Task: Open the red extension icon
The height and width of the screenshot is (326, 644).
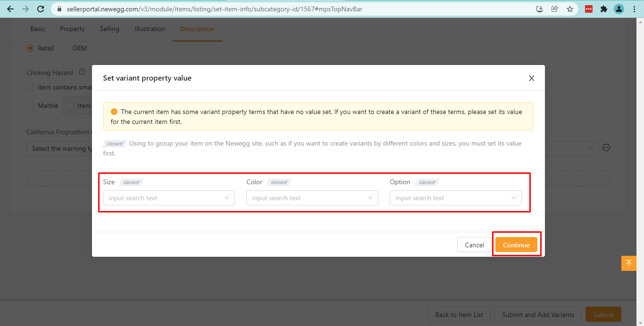Action: (589, 9)
